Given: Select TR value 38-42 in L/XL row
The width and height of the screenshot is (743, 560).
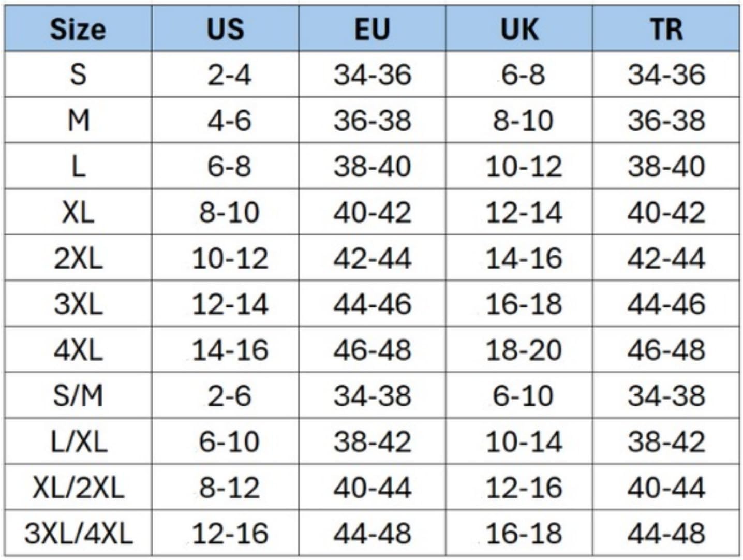Looking at the screenshot, I should pyautogui.click(x=666, y=441).
